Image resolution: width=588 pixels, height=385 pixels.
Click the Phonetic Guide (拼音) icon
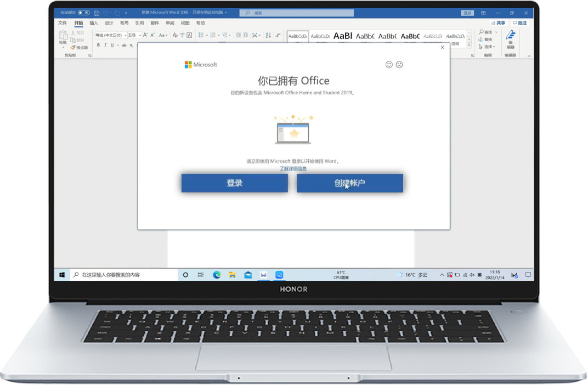[x=182, y=35]
